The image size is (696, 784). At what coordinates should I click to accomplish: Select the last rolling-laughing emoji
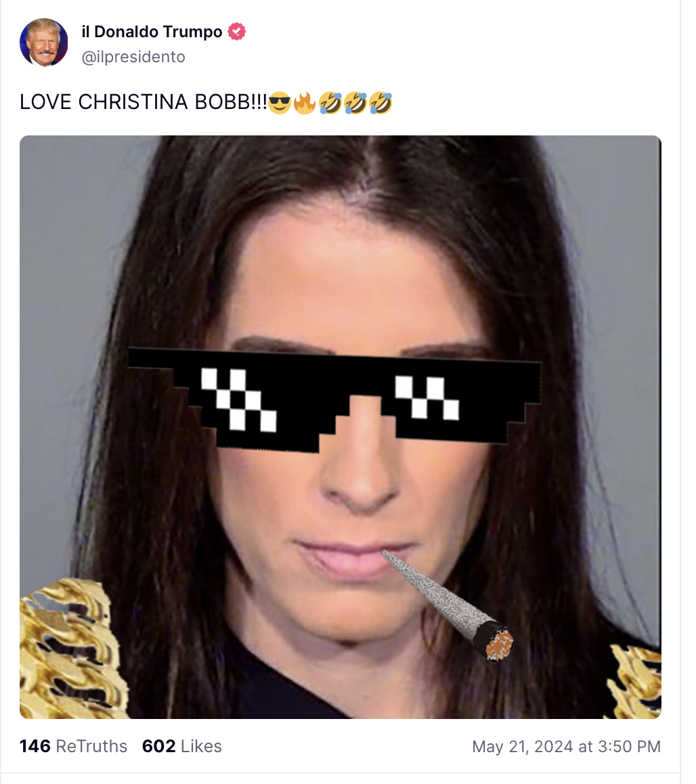click(380, 103)
